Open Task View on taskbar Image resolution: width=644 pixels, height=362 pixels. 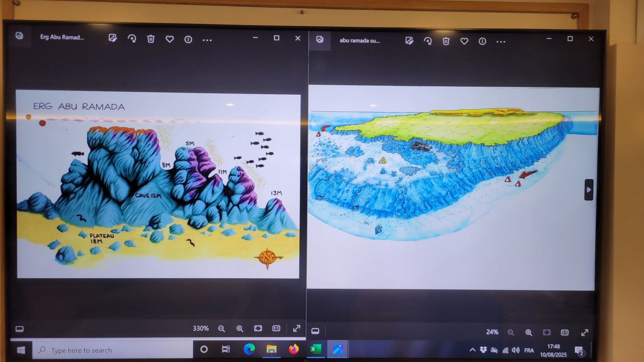point(226,349)
